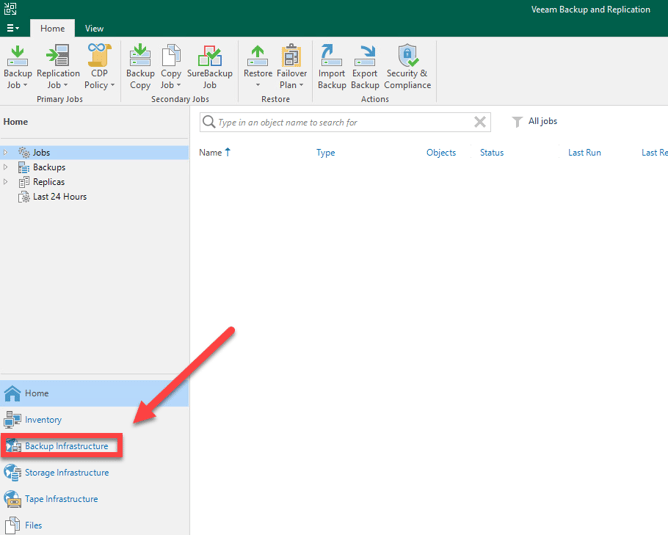Open the Inventory view label
The image size is (668, 535).
coord(43,420)
